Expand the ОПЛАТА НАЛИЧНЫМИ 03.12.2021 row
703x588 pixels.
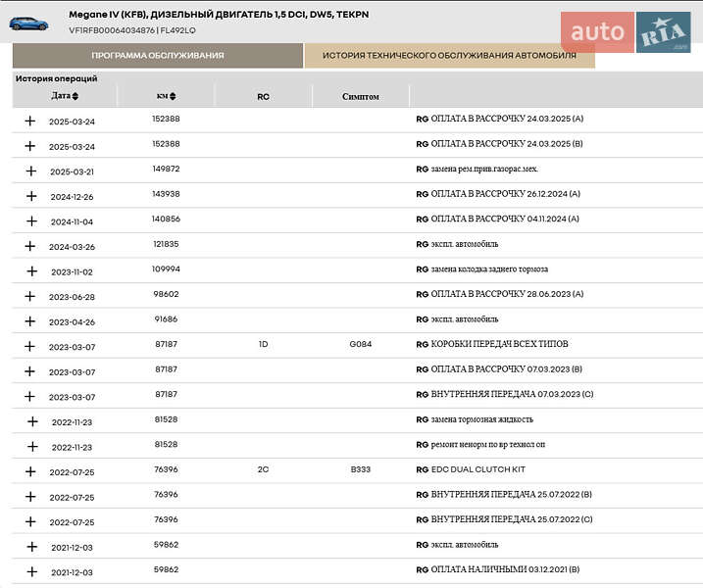[30, 571]
